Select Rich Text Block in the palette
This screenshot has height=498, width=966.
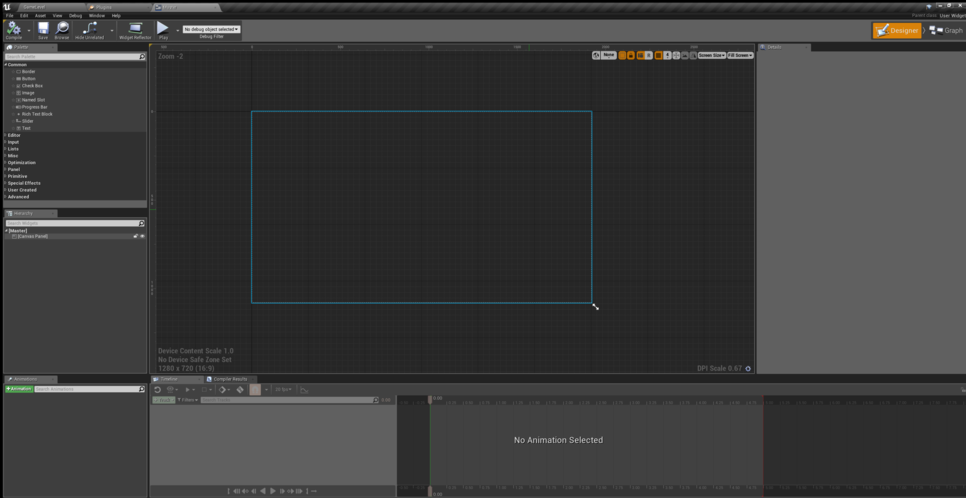[37, 114]
